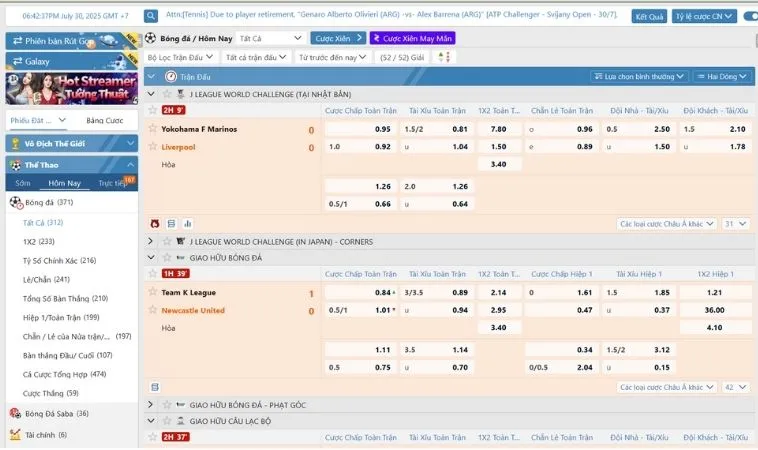Open the Hot Streamer Tường Thuật banner
Screen dimensions: 758x450
pyautogui.click(x=72, y=88)
